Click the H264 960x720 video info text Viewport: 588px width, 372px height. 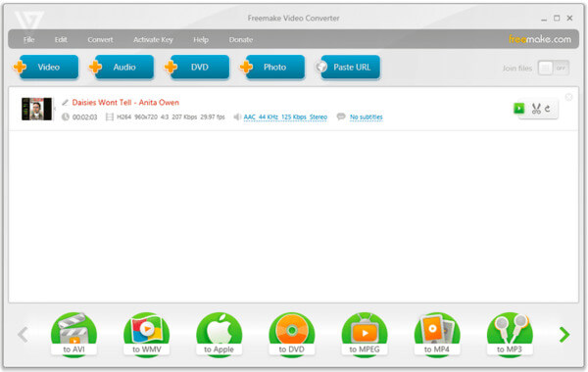(171, 116)
